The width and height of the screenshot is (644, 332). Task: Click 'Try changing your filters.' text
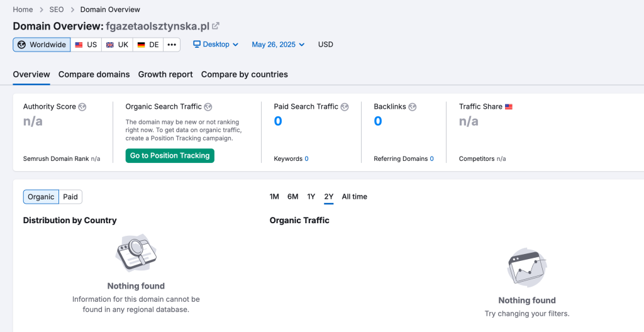point(527,314)
